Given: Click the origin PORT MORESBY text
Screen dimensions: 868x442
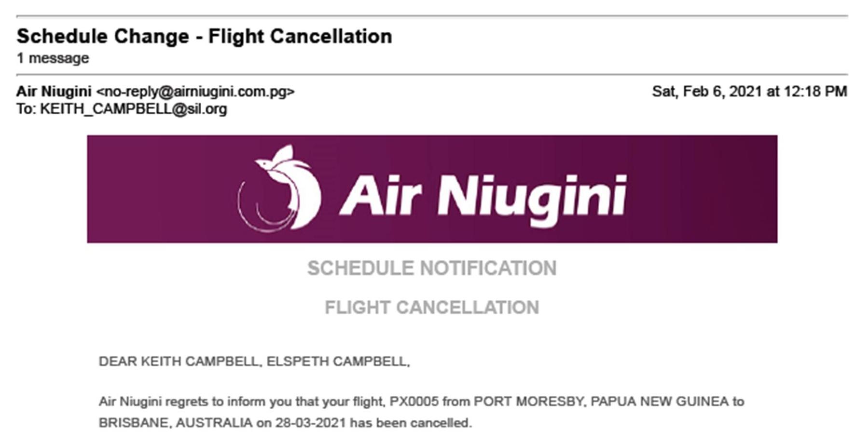Looking at the screenshot, I should pos(528,402).
